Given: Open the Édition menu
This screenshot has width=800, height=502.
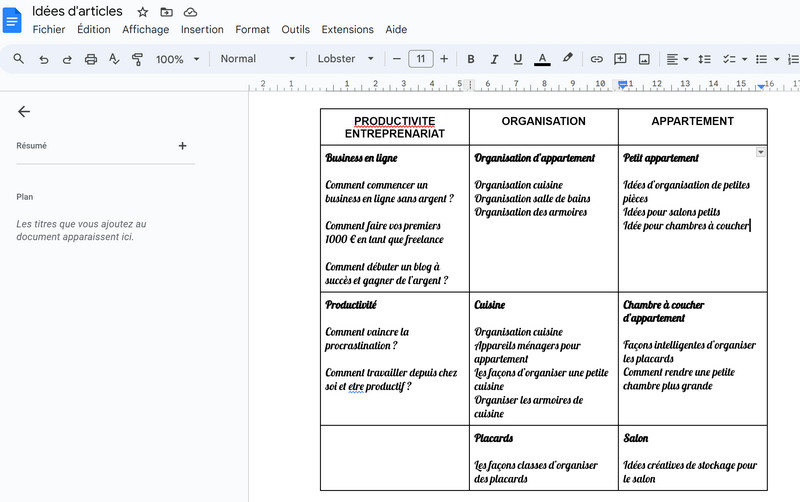Looking at the screenshot, I should tap(94, 30).
